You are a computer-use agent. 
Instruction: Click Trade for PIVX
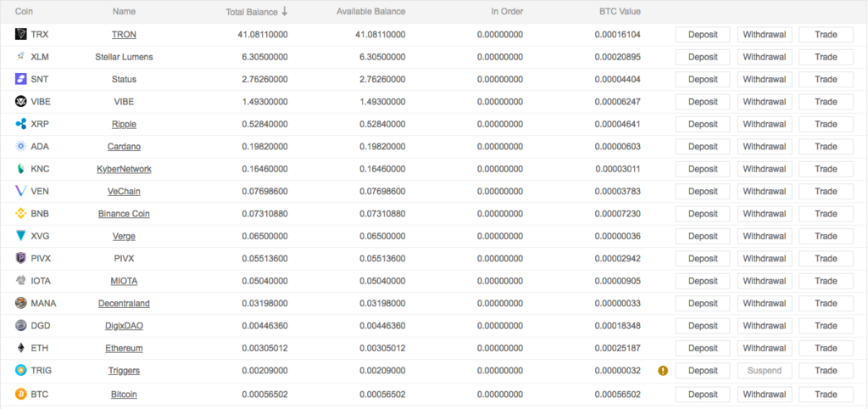tap(826, 259)
